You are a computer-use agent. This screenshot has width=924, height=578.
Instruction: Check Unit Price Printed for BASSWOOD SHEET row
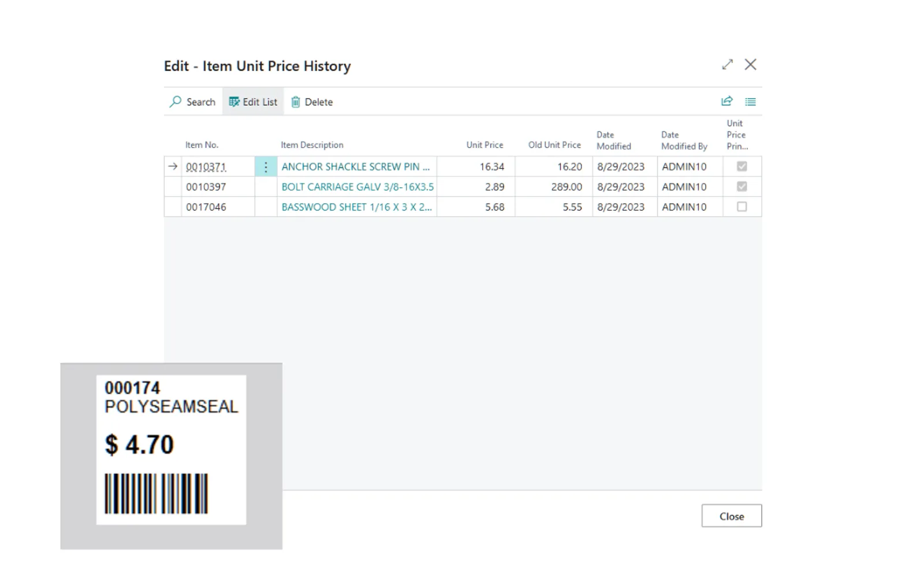[x=742, y=206]
